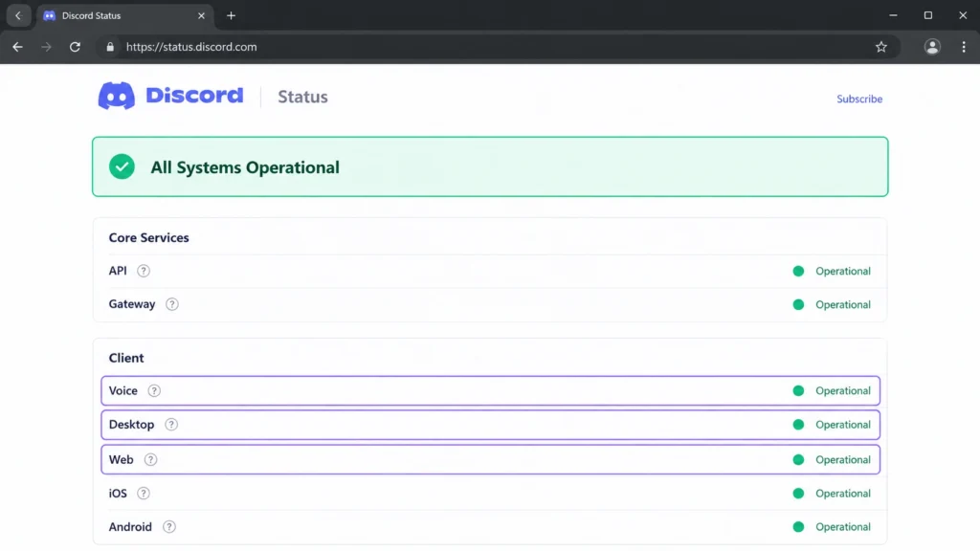Click the Android component label
980x551 pixels.
[130, 527]
